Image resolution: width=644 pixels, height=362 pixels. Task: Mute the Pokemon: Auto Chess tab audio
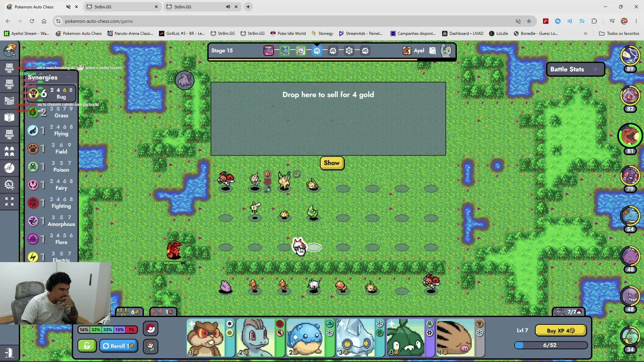[x=68, y=7]
